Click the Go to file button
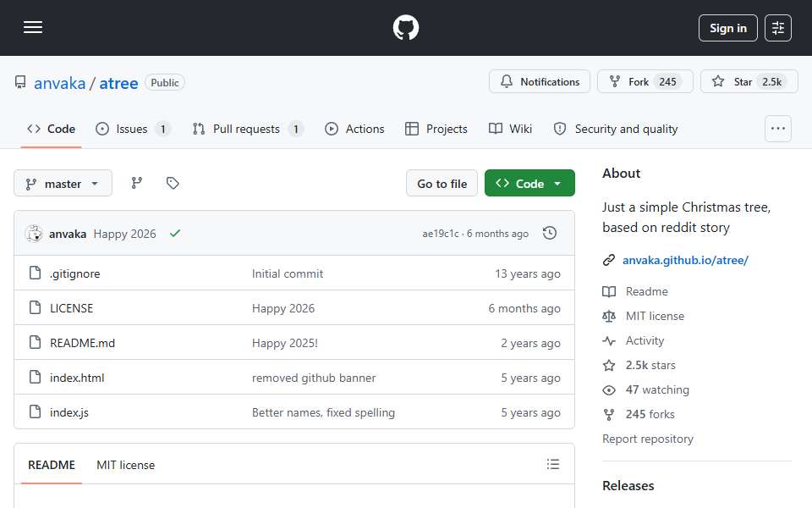Image resolution: width=812 pixels, height=508 pixels. (442, 184)
